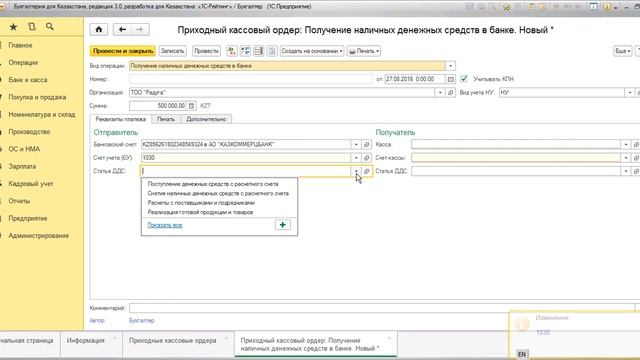The width and height of the screenshot is (640, 360).
Task: Switch to Приходные кассовые ордера window tab
Action: coord(172,341)
